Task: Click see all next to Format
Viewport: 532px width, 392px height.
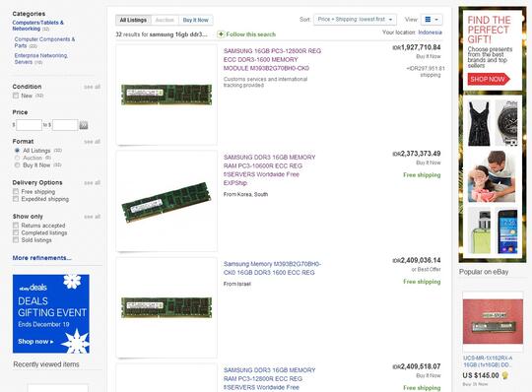Action: pyautogui.click(x=92, y=142)
